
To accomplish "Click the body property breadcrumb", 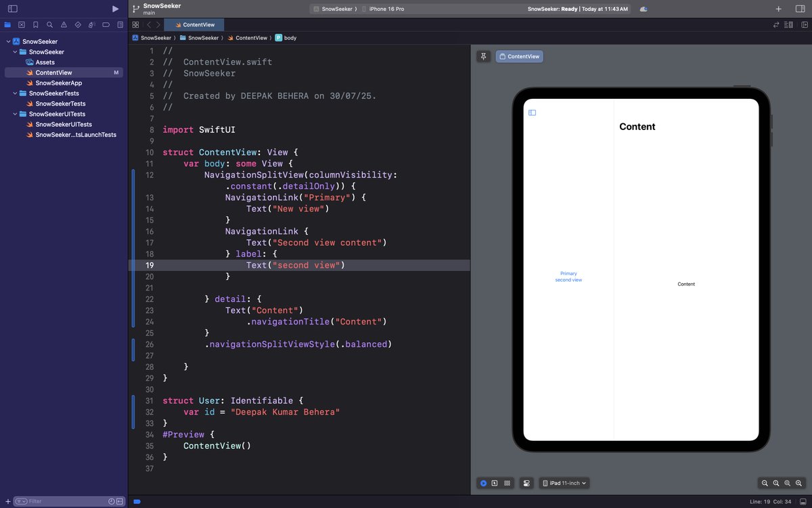I will 286,38.
